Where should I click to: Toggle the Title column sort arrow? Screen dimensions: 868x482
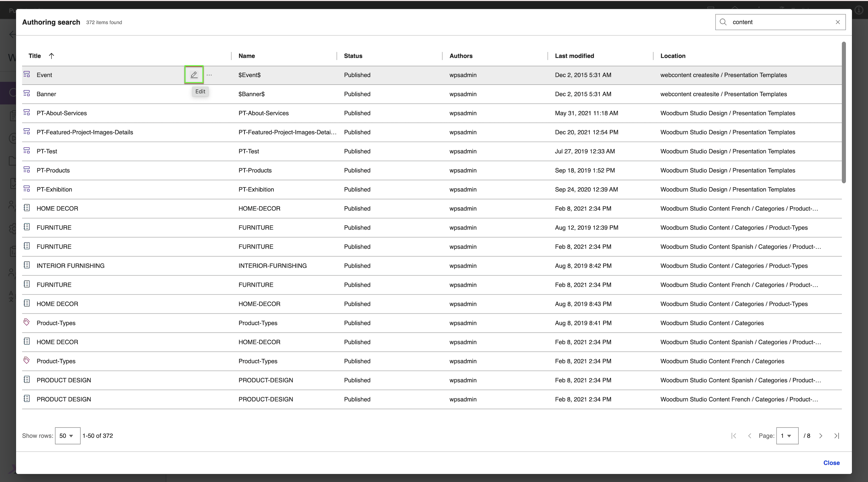pyautogui.click(x=51, y=56)
